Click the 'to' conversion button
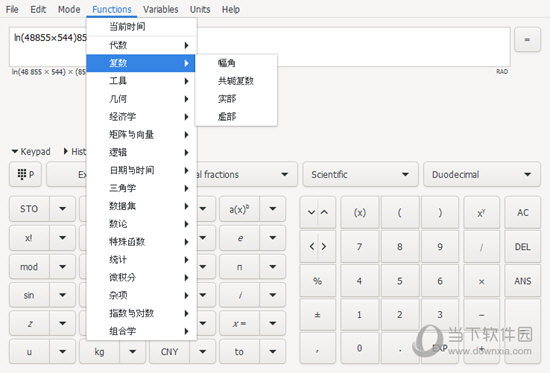Viewport: 550px width, 373px height. point(239,352)
